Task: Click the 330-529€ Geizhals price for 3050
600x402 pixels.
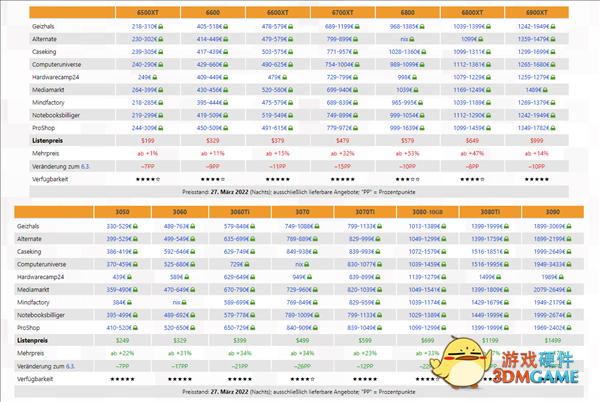Action: 119,226
